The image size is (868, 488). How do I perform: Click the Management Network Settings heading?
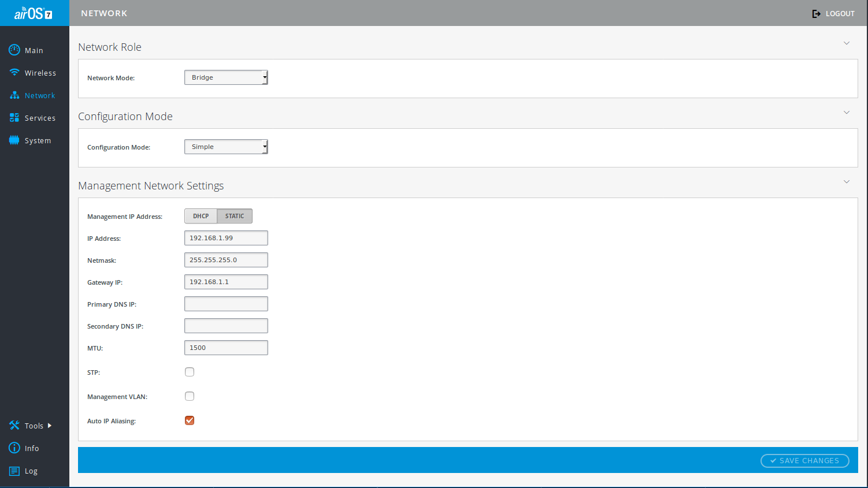151,186
